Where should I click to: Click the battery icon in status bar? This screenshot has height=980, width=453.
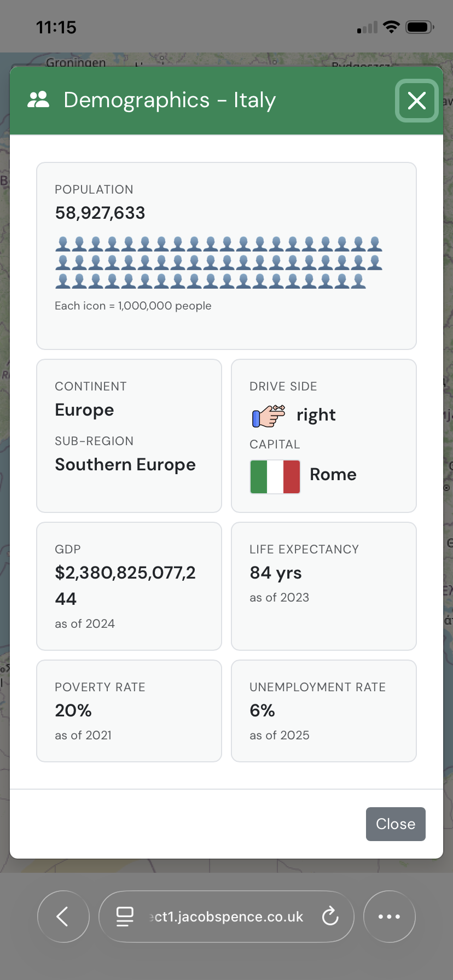coord(419,26)
